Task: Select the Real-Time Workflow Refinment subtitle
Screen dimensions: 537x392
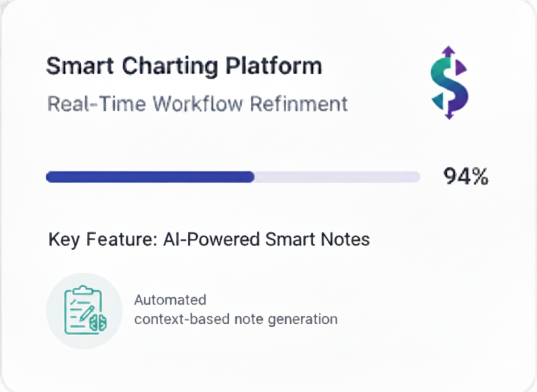Action: 197,104
